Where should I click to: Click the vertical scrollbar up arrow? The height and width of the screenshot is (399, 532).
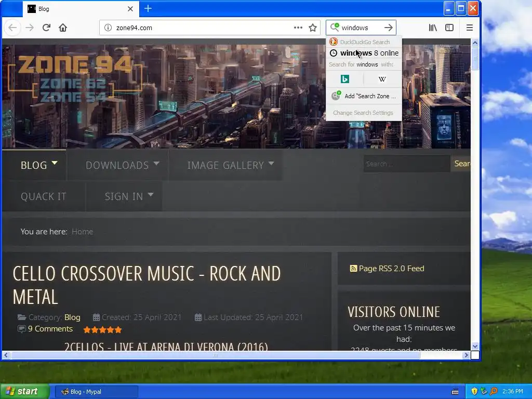475,43
